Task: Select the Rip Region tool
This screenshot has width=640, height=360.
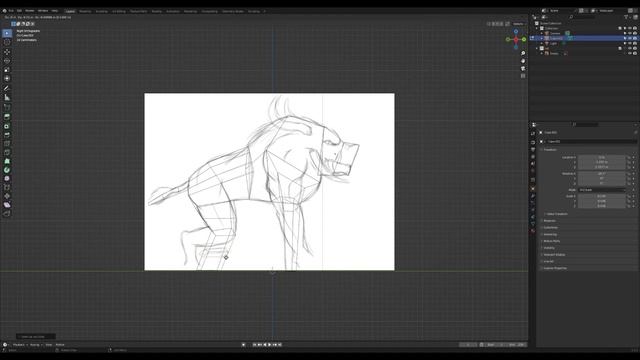Action: 7,213
